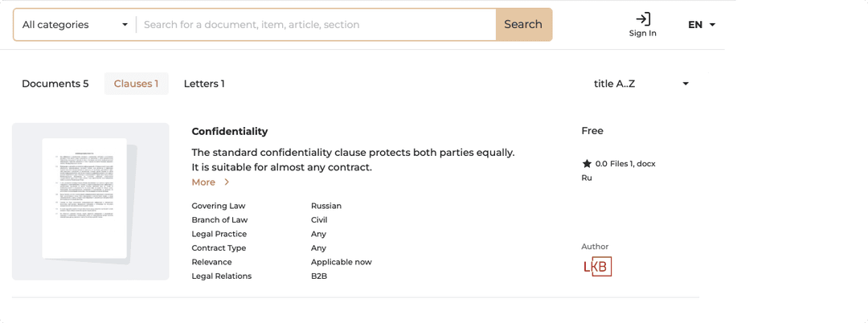This screenshot has height=323, width=868.
Task: Switch to the Documents 5 tab
Action: (x=55, y=84)
